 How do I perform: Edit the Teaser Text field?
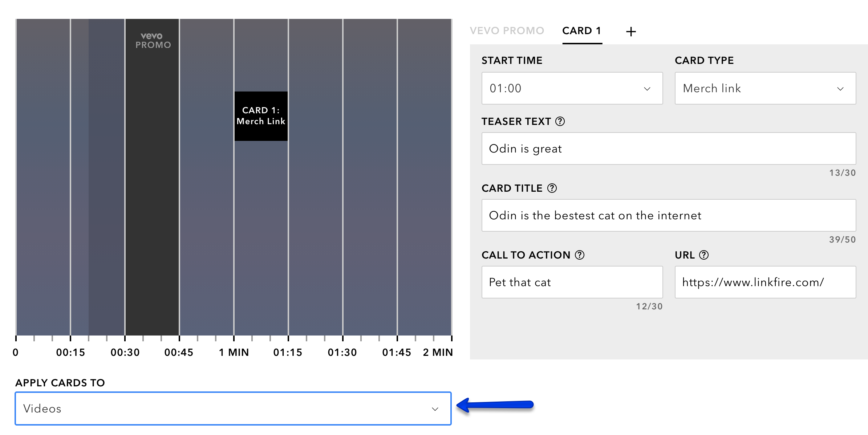point(669,149)
